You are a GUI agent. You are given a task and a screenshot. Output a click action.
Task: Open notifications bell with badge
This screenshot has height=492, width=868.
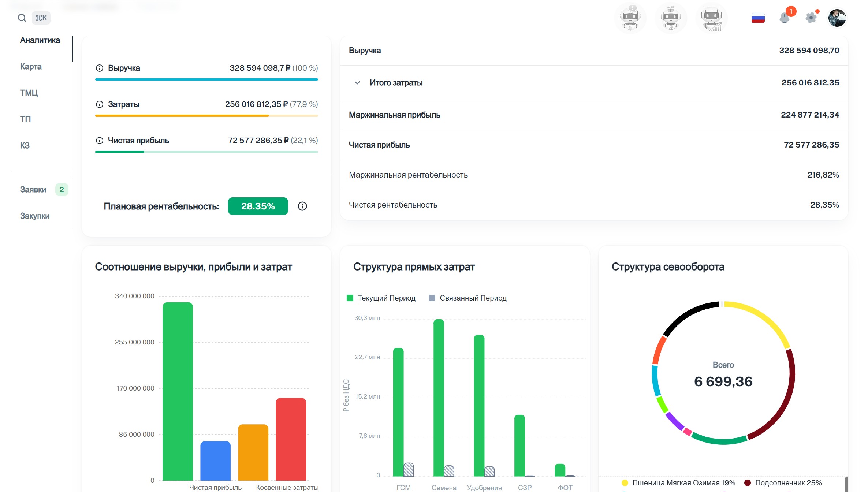tap(785, 18)
